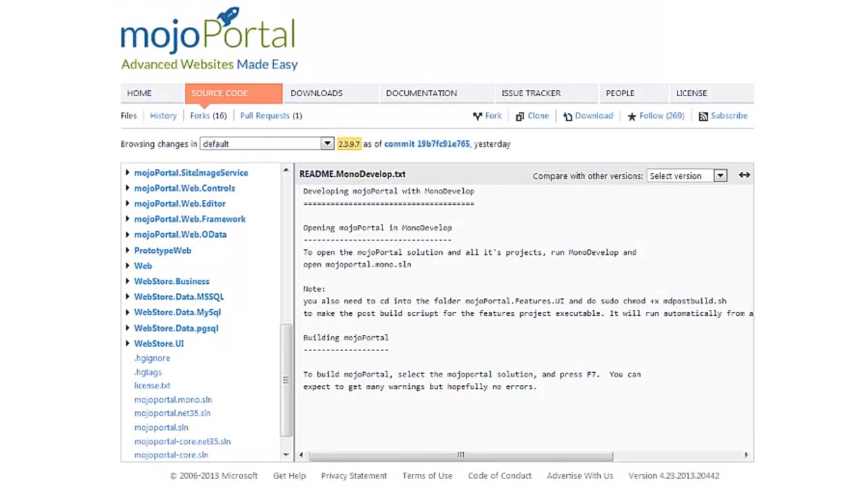Open the Code of Conduct footer link
The height and width of the screenshot is (488, 868).
pos(500,476)
